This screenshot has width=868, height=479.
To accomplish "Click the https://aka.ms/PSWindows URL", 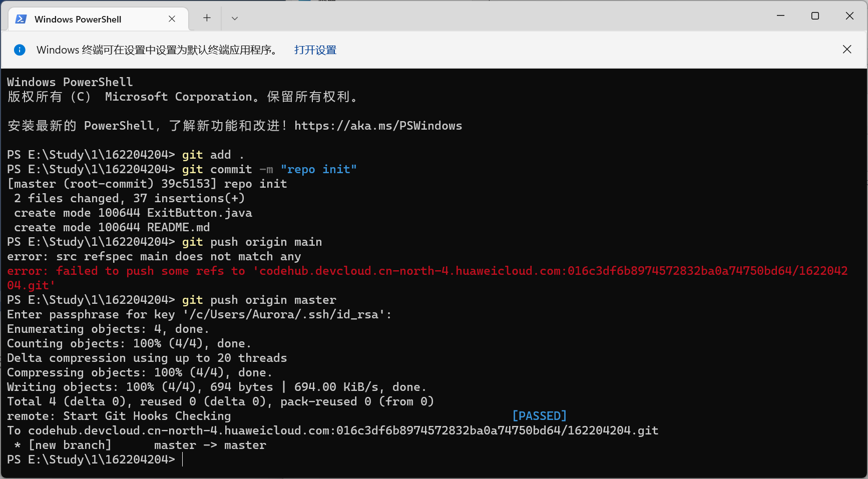I will coord(378,126).
